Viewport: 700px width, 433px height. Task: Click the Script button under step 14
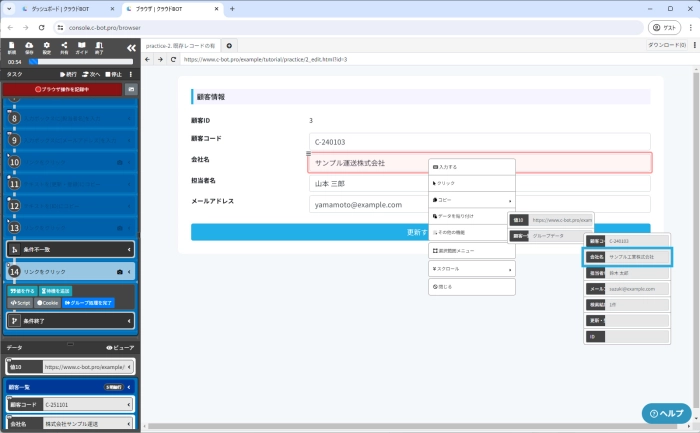(x=21, y=302)
